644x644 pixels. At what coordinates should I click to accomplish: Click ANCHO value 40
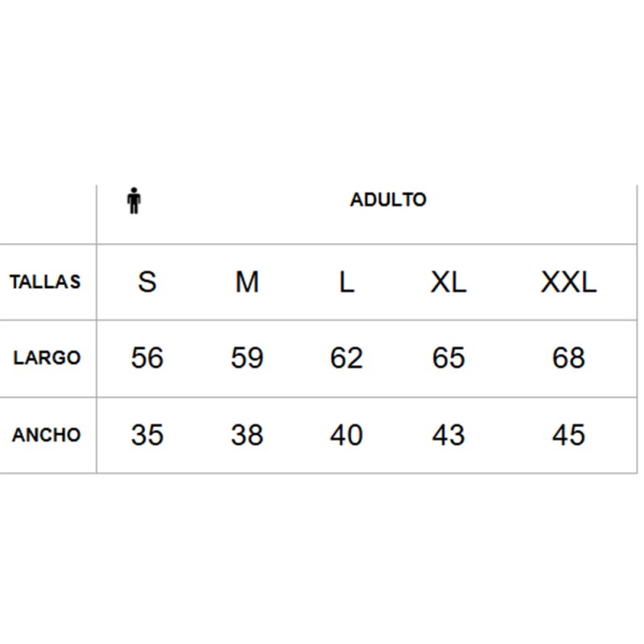(x=346, y=435)
